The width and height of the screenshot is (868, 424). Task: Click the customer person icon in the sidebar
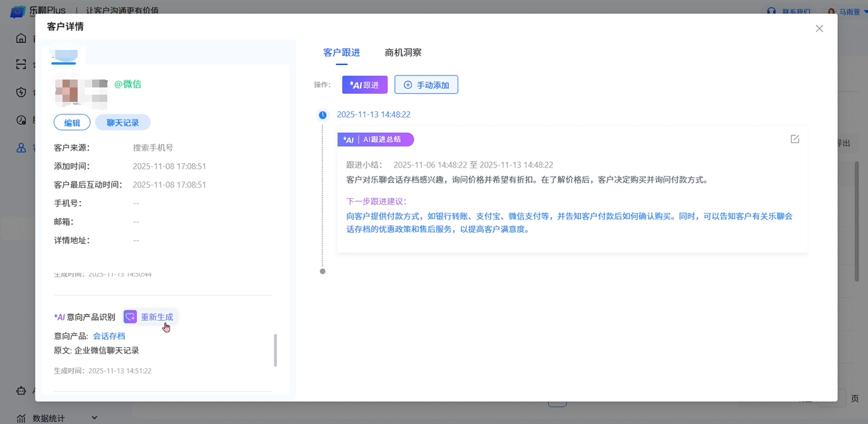pos(21,148)
